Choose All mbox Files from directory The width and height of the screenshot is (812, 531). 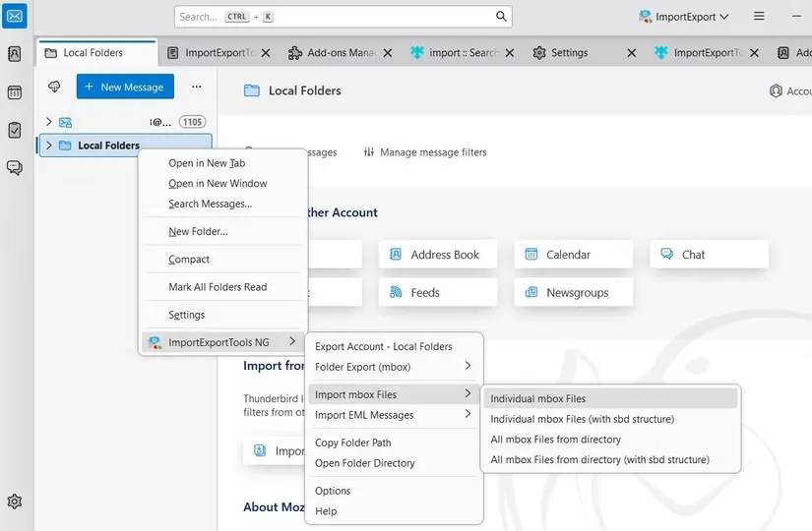tap(610, 440)
